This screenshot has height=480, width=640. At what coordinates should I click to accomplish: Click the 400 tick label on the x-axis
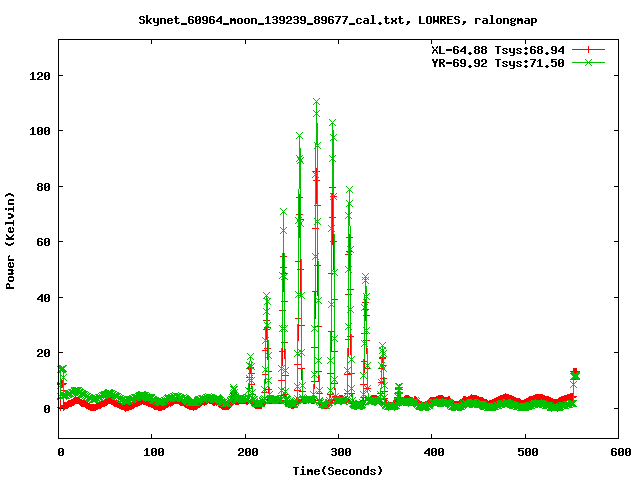click(432, 453)
